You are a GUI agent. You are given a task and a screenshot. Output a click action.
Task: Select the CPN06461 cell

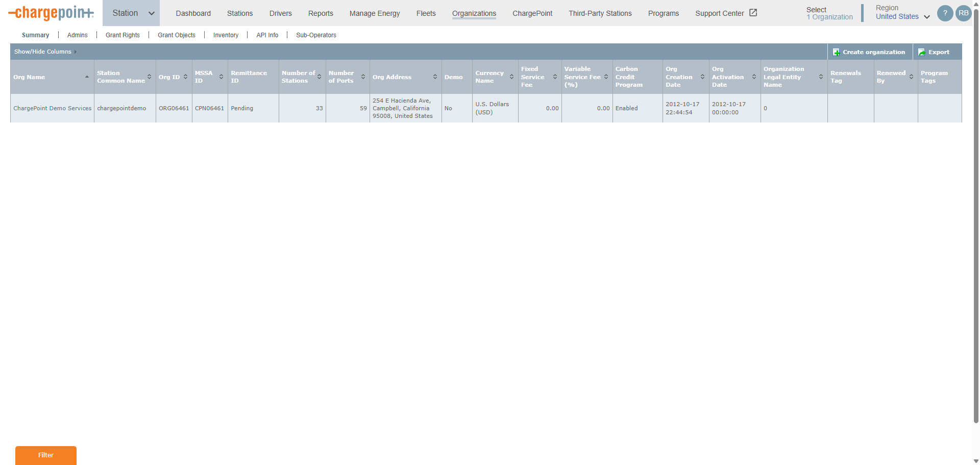(210, 108)
